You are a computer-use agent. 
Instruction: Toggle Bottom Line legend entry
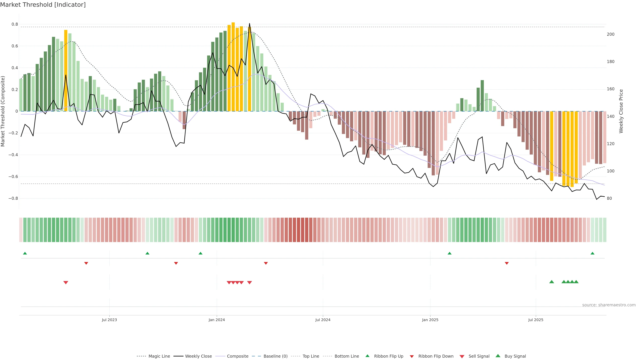click(346, 356)
